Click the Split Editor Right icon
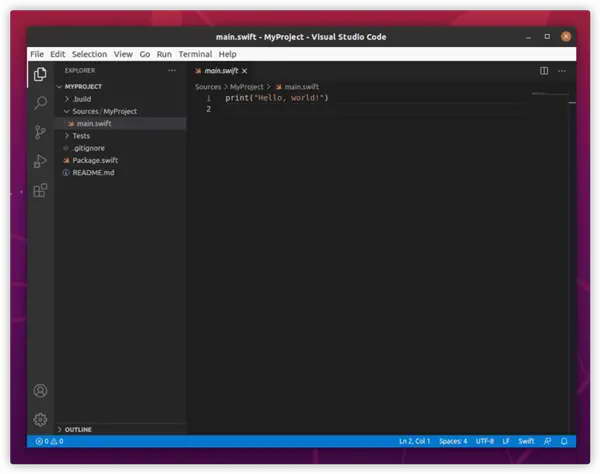Image resolution: width=600 pixels, height=474 pixels. 544,71
